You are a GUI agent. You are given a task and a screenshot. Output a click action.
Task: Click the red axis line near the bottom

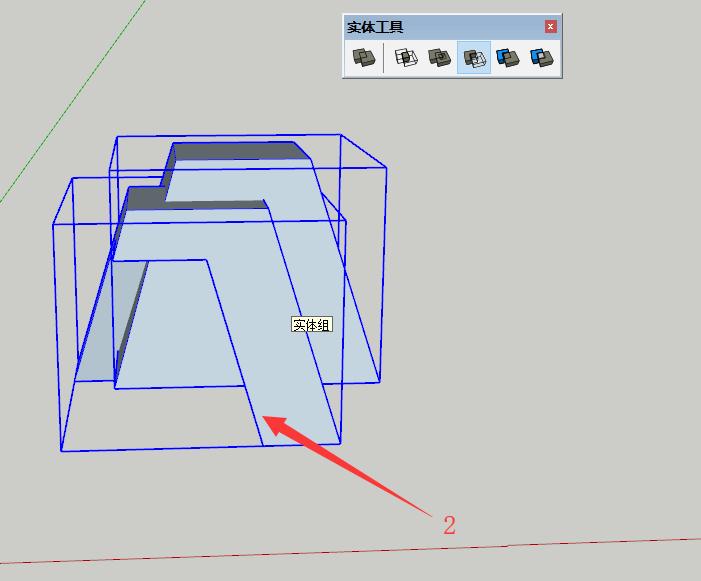[350, 554]
